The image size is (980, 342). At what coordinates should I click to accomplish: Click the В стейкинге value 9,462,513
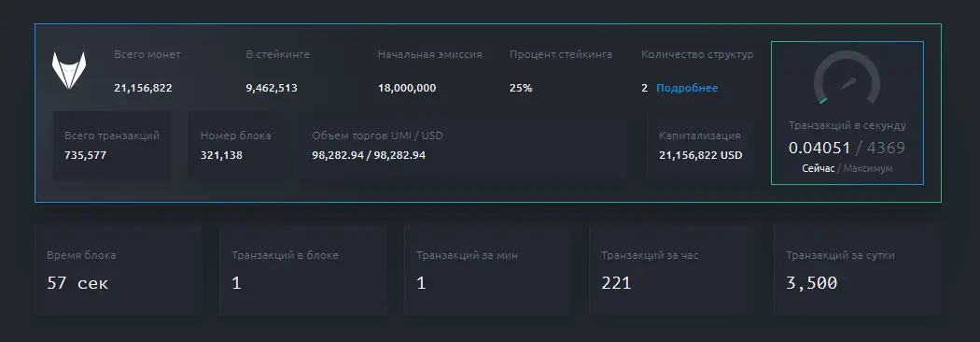point(272,88)
